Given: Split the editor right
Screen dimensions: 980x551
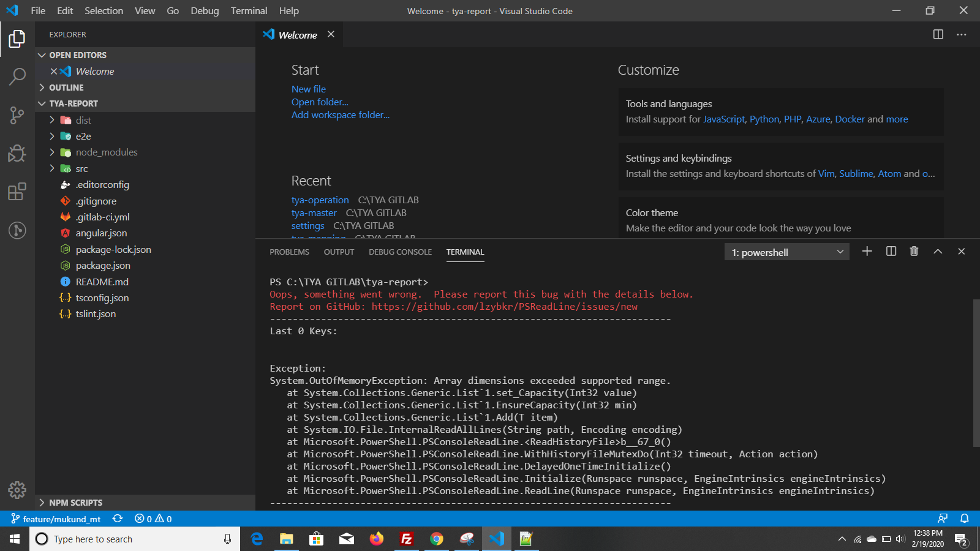Looking at the screenshot, I should 938,34.
